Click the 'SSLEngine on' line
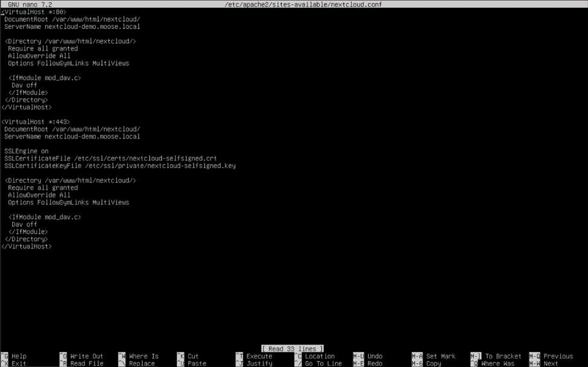The image size is (588, 367). click(27, 151)
